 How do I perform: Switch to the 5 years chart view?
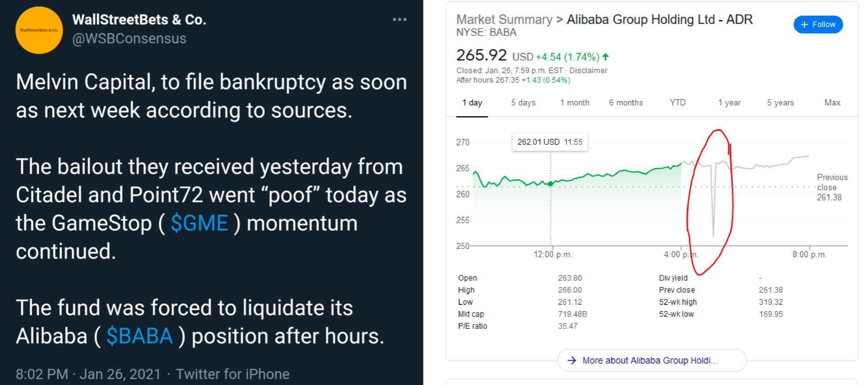[780, 103]
